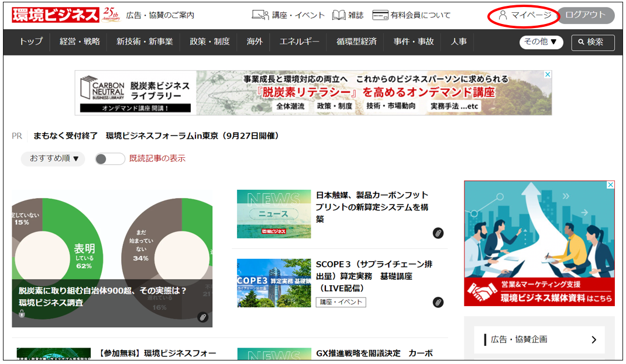This screenshot has width=626, height=364.
Task: Open PR link 環境ビジネスフォーラムin東京
Action: click(156, 136)
